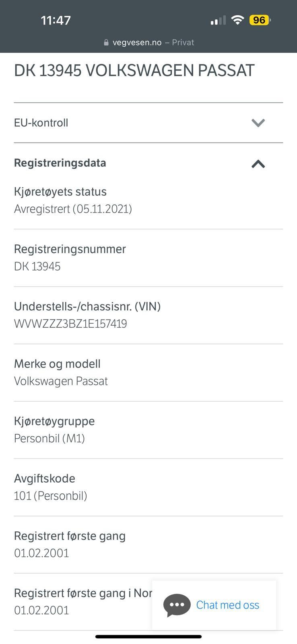The image size is (297, 644).
Task: Click the DK 13945 VOLKSWAGEN PASSAT heading
Action: click(x=134, y=70)
